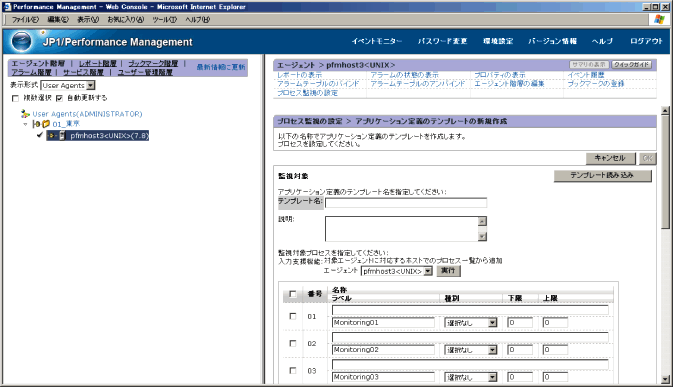Collapse the 01_東京 tree node arrow
Screen dimensions: 673x387
(25, 124)
